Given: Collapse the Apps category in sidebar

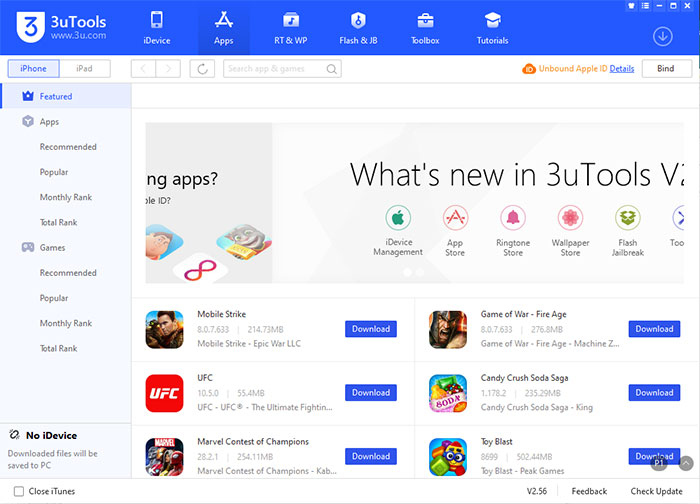Looking at the screenshot, I should 49,122.
